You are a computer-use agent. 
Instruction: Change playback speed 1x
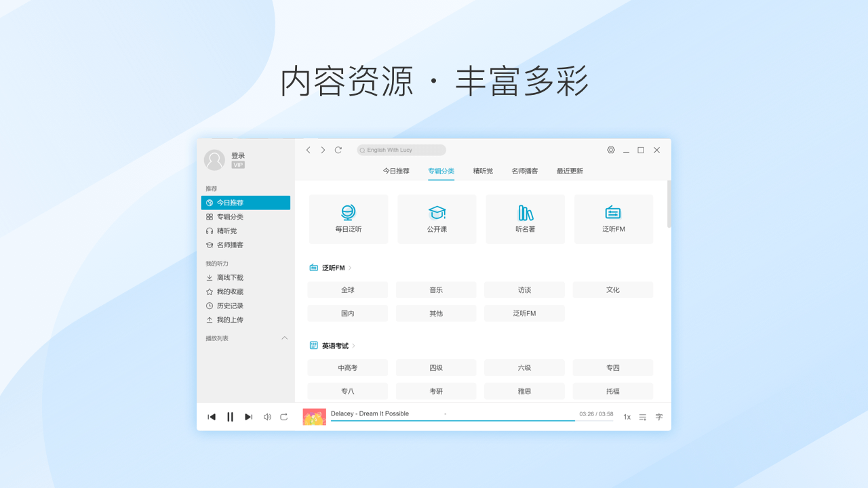pos(627,418)
